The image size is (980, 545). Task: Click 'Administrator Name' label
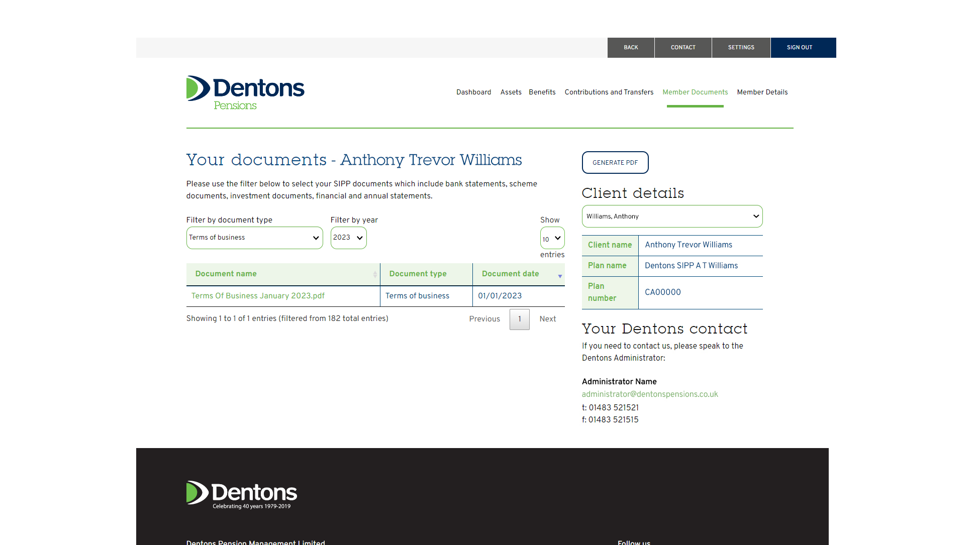coord(619,382)
